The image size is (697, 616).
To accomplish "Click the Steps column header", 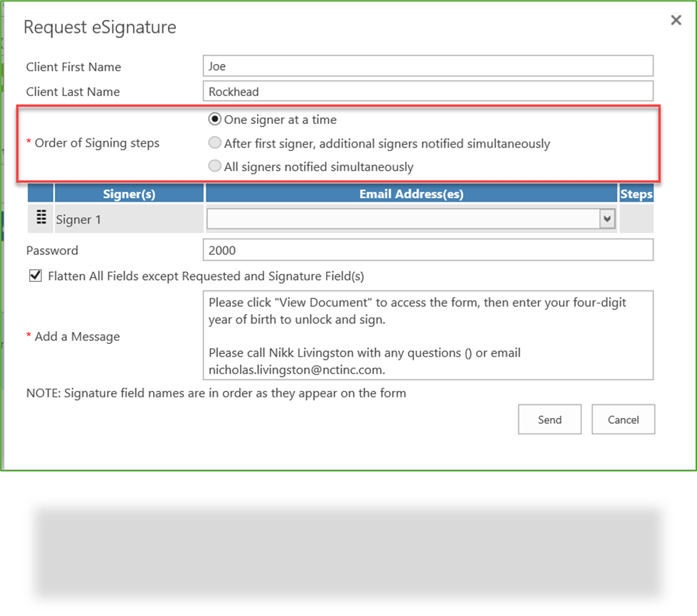I will [636, 193].
